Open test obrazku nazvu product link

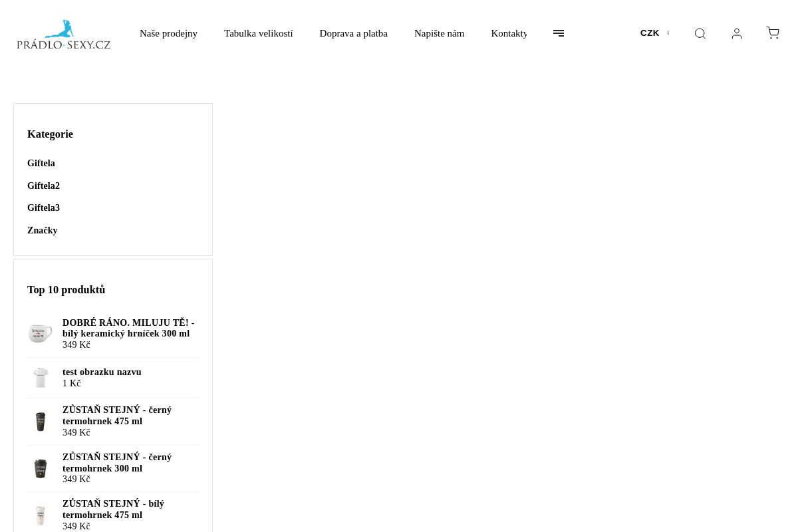pos(102,372)
